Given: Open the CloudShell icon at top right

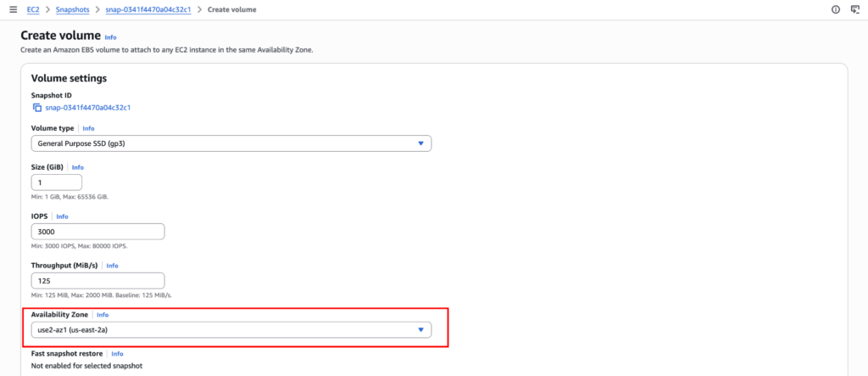Looking at the screenshot, I should point(854,9).
